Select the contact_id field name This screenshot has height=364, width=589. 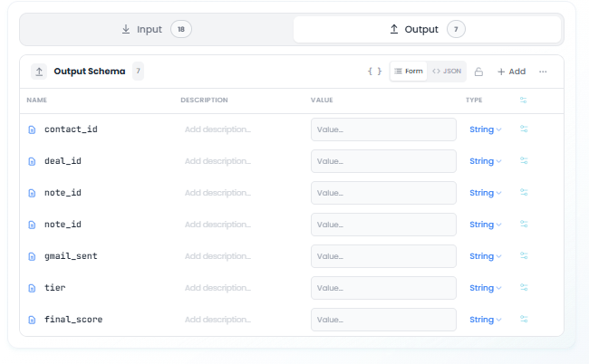tap(71, 129)
